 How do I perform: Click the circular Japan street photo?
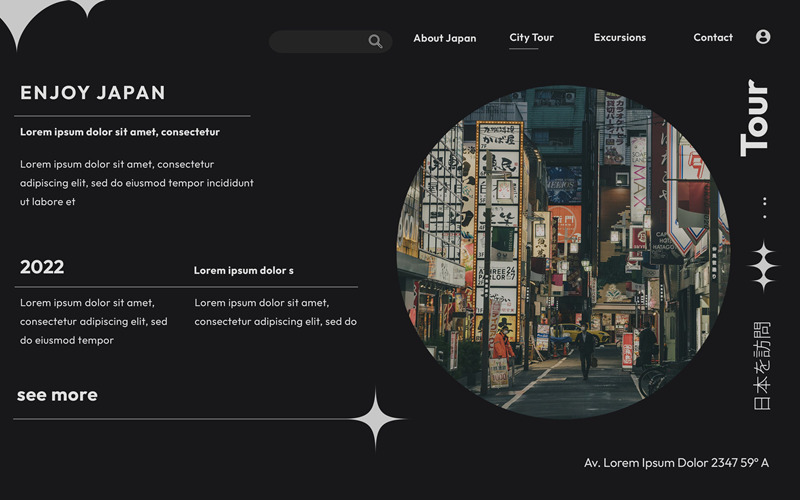click(563, 252)
